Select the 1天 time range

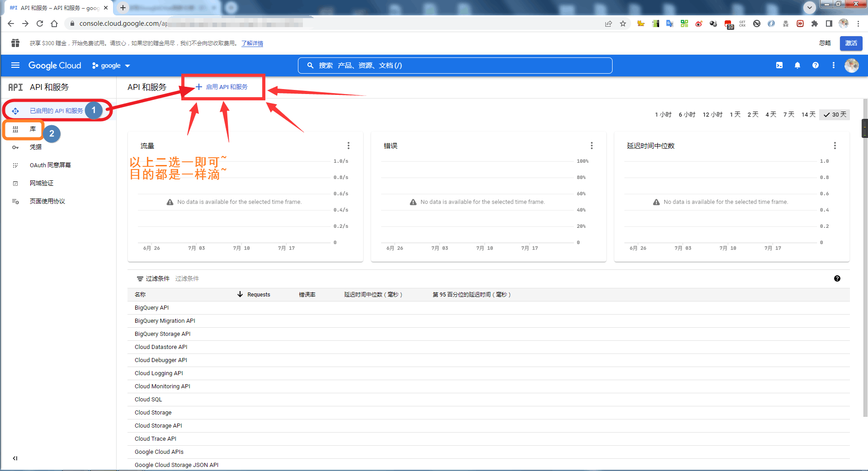(x=735, y=114)
